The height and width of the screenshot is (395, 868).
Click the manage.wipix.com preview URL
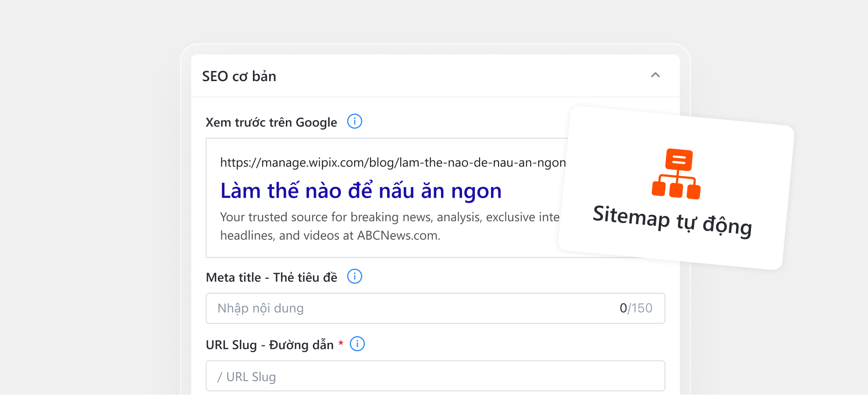pyautogui.click(x=393, y=163)
